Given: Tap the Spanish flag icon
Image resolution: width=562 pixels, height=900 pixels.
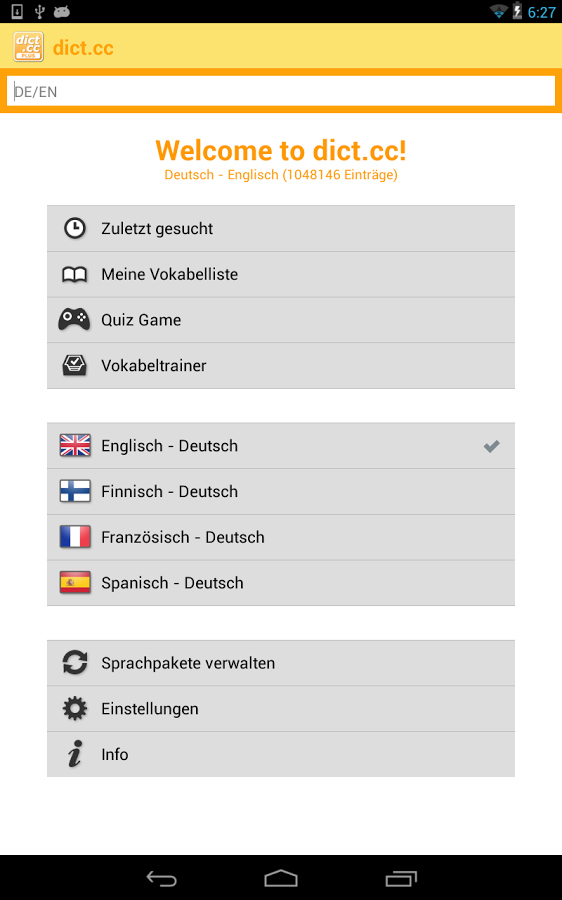Looking at the screenshot, I should tap(75, 583).
